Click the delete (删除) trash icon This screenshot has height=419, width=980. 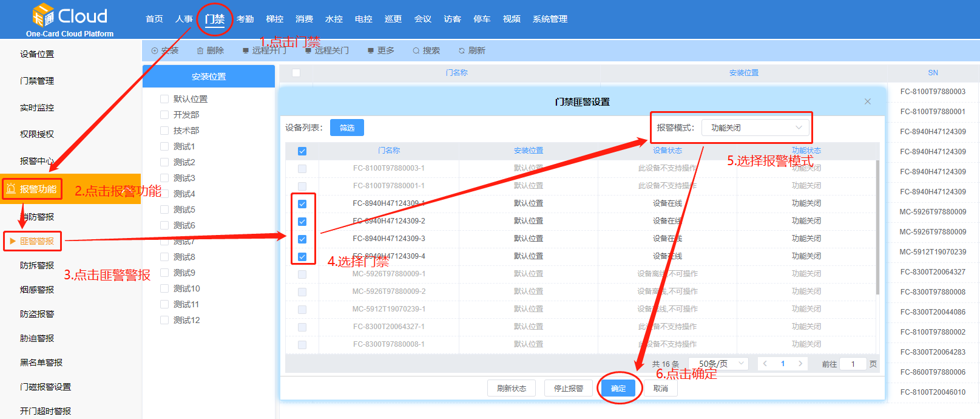click(200, 51)
